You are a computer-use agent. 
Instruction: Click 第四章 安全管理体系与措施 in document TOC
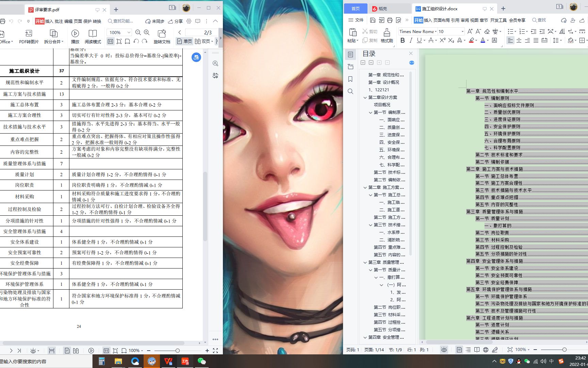[x=494, y=261]
